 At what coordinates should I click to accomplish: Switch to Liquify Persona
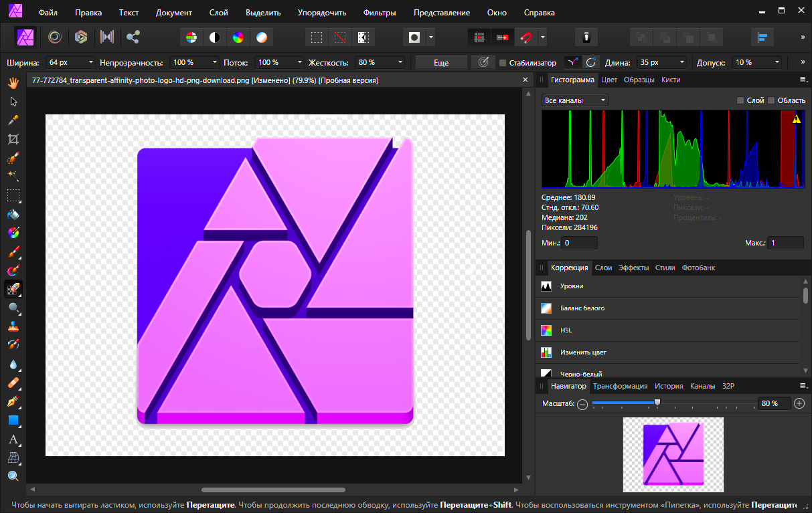tap(54, 37)
